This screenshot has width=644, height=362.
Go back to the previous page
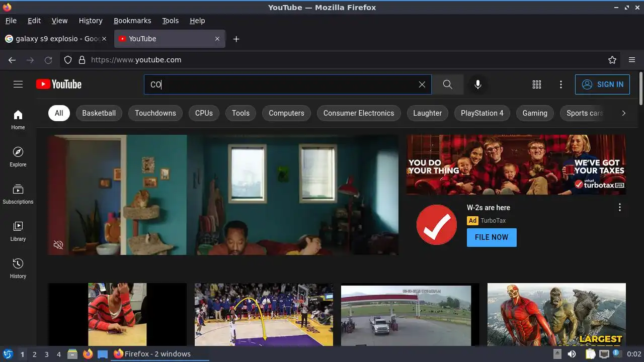pyautogui.click(x=12, y=60)
